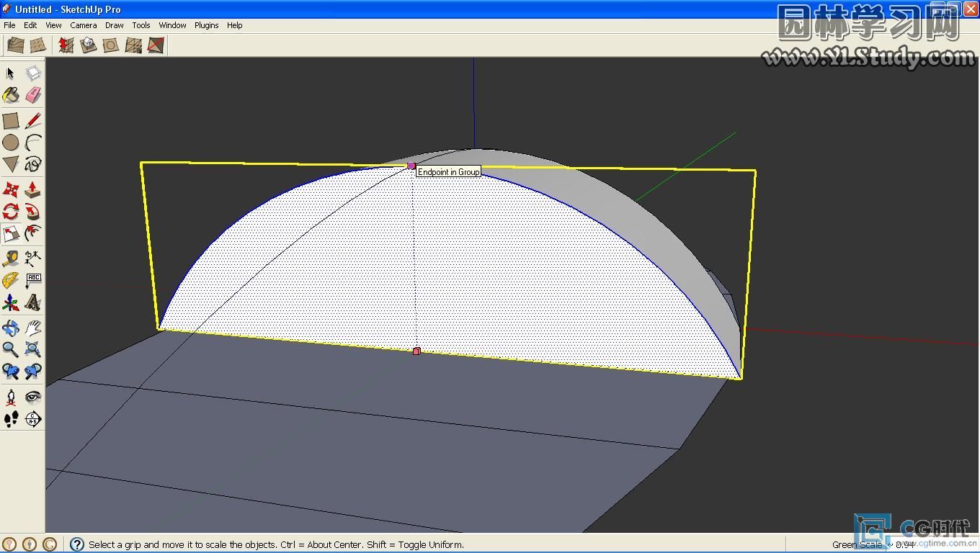Activate the Axes tool
The image size is (980, 553).
[10, 302]
